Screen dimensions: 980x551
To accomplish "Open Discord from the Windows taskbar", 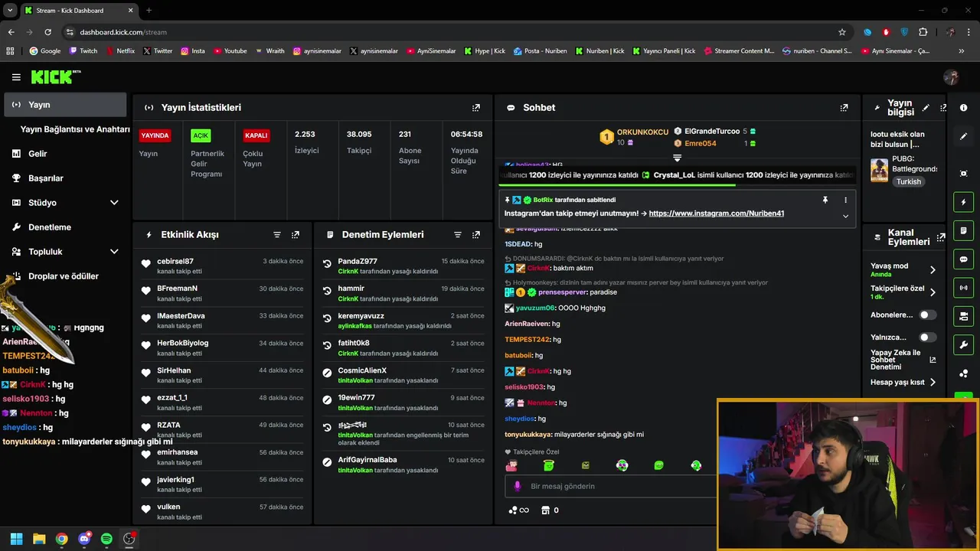I will (x=84, y=539).
